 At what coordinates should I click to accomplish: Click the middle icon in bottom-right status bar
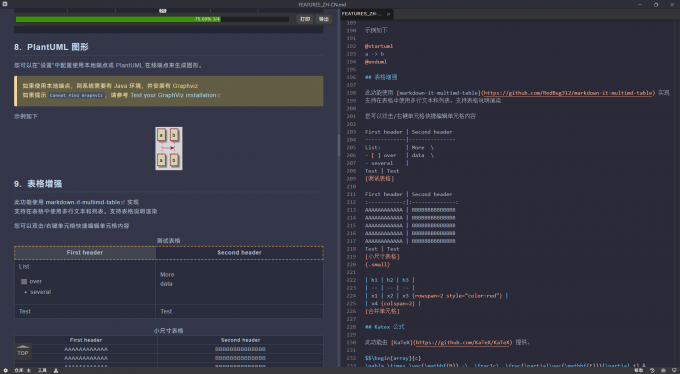click(663, 370)
